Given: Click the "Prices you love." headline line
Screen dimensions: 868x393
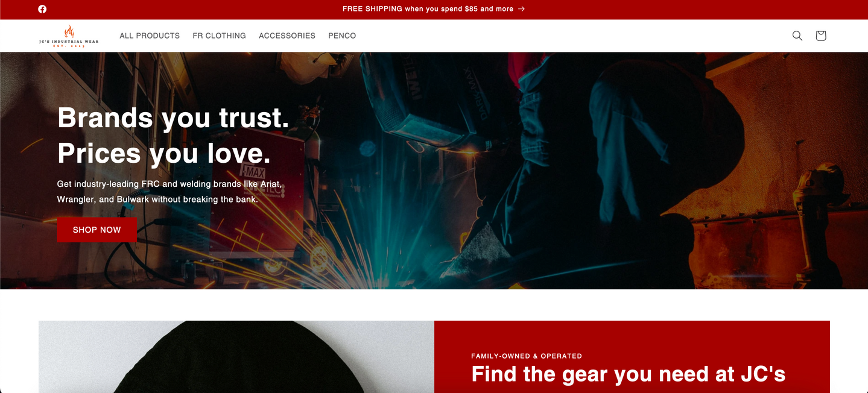Looking at the screenshot, I should 164,154.
